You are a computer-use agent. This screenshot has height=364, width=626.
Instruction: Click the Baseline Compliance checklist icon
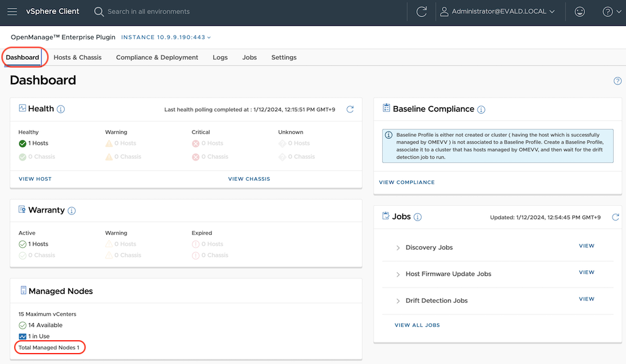pyautogui.click(x=386, y=107)
